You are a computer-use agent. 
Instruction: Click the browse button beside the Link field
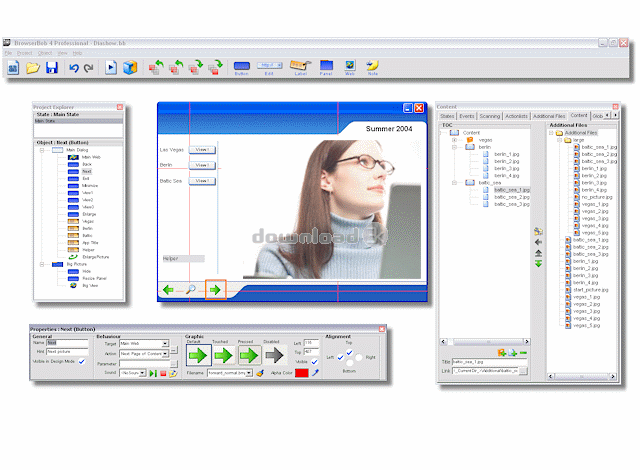pyautogui.click(x=523, y=371)
